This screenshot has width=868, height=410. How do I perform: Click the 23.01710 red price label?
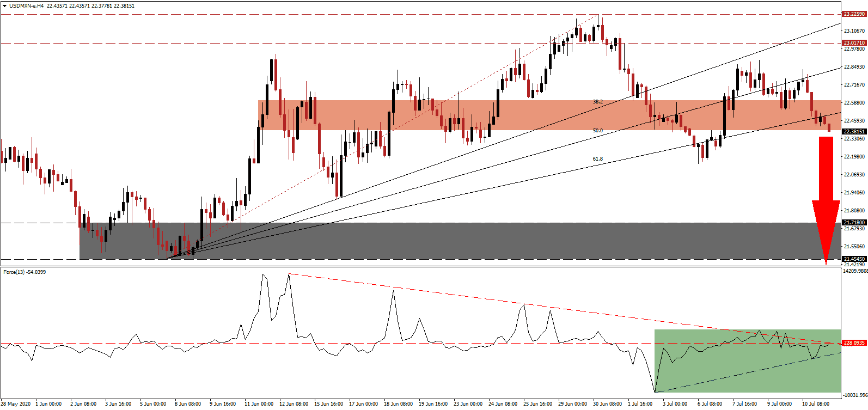854,43
